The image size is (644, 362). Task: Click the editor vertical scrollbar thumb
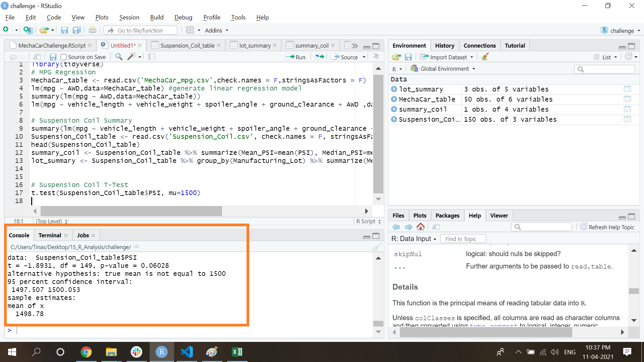378,134
